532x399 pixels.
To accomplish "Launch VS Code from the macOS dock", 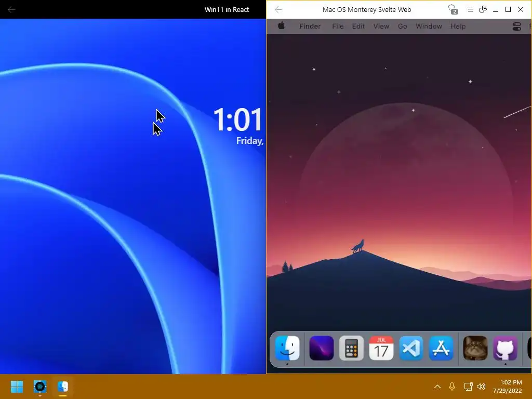I will [x=411, y=348].
